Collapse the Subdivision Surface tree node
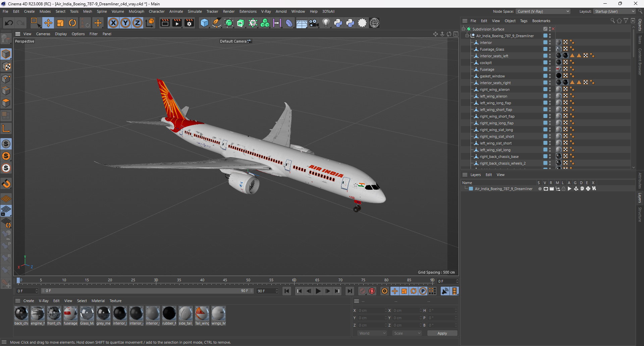This screenshot has width=644, height=346. (464, 29)
